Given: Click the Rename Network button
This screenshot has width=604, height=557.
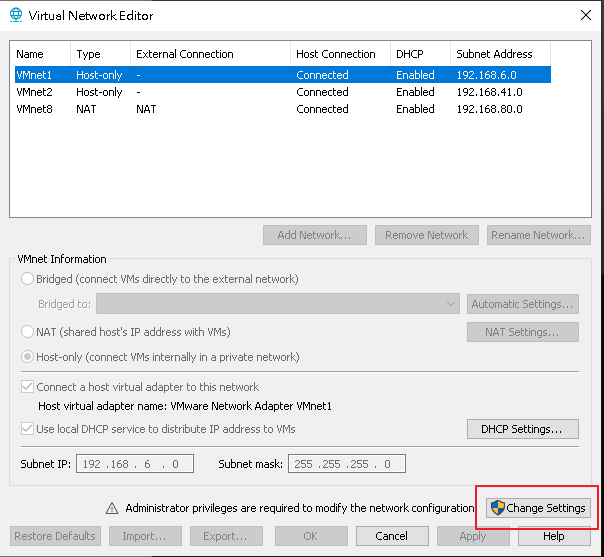Looking at the screenshot, I should 539,235.
